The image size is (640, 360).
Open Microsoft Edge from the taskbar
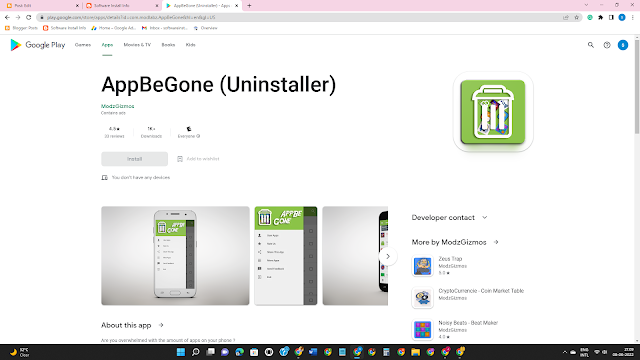(x=240, y=352)
